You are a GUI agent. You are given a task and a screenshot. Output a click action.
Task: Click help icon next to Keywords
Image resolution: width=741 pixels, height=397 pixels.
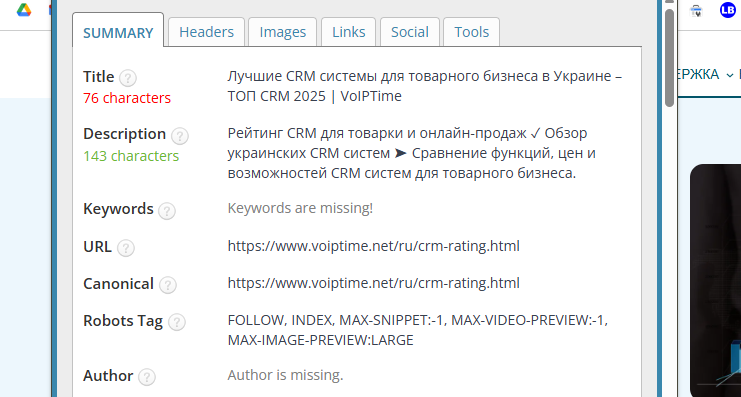click(167, 211)
